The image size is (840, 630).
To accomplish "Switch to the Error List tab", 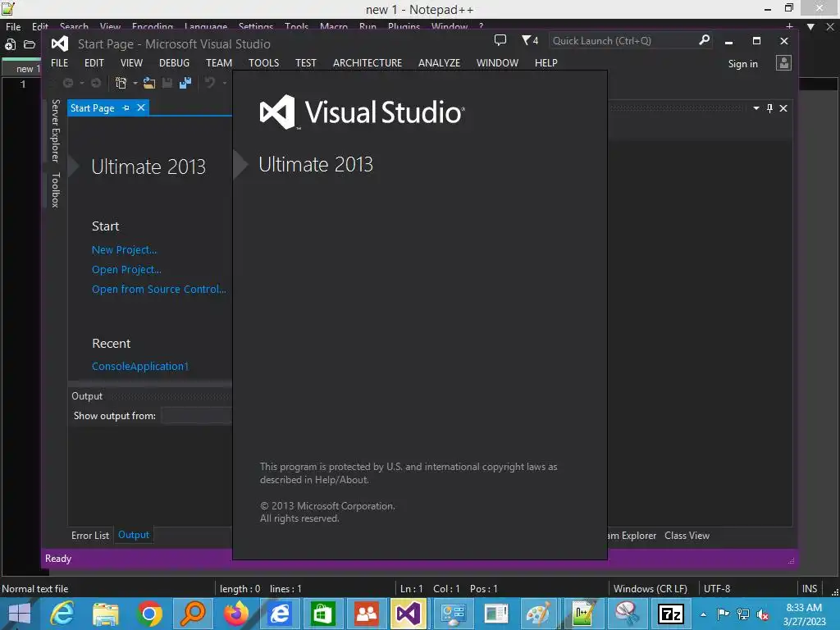I will click(90, 535).
